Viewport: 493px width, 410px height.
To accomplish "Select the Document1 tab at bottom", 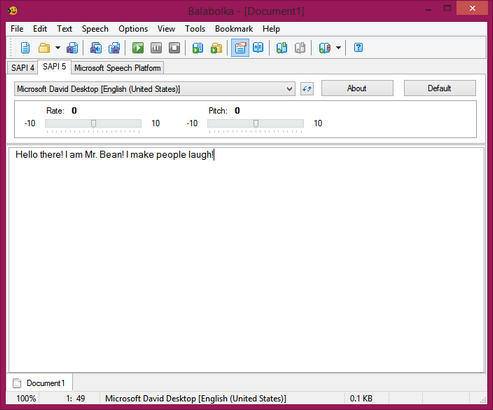I will tap(39, 383).
